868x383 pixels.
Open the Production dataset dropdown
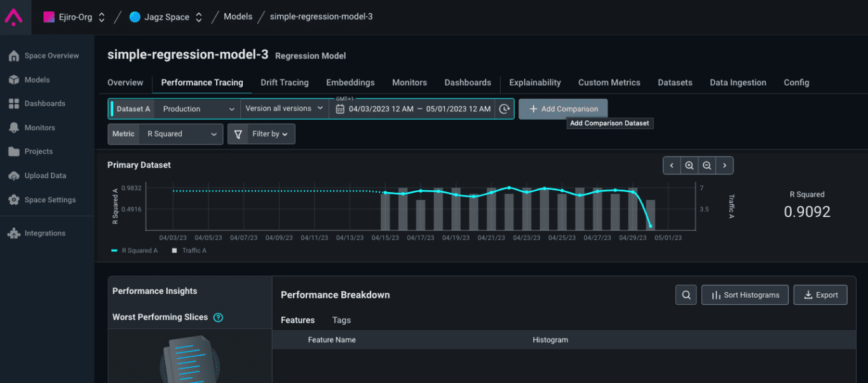(x=198, y=109)
